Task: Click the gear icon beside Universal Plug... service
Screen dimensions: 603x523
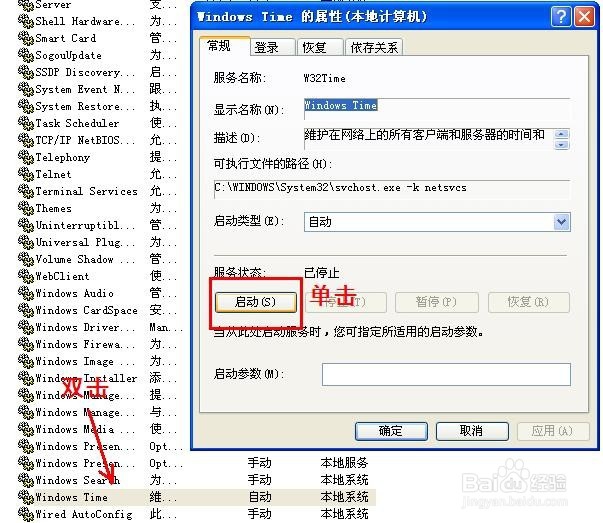Action: point(26,242)
